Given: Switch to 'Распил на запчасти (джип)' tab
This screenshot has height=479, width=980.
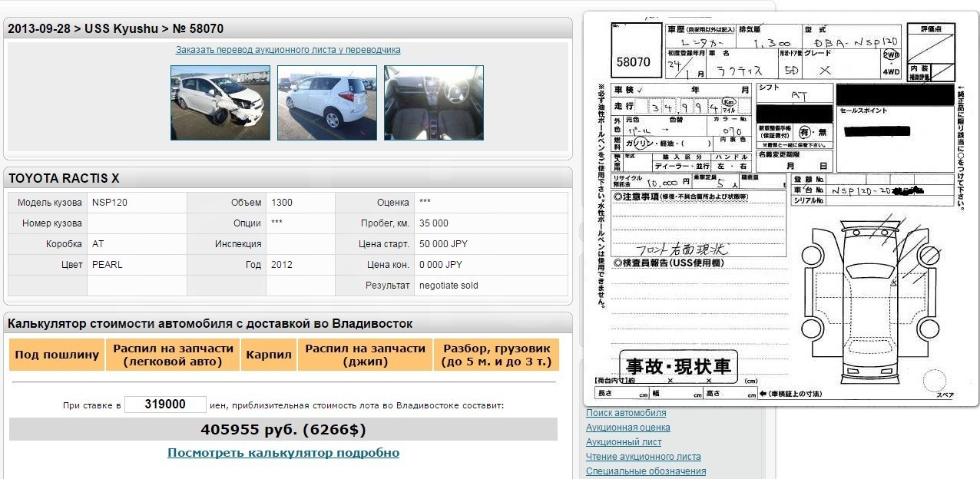Looking at the screenshot, I should 366,355.
